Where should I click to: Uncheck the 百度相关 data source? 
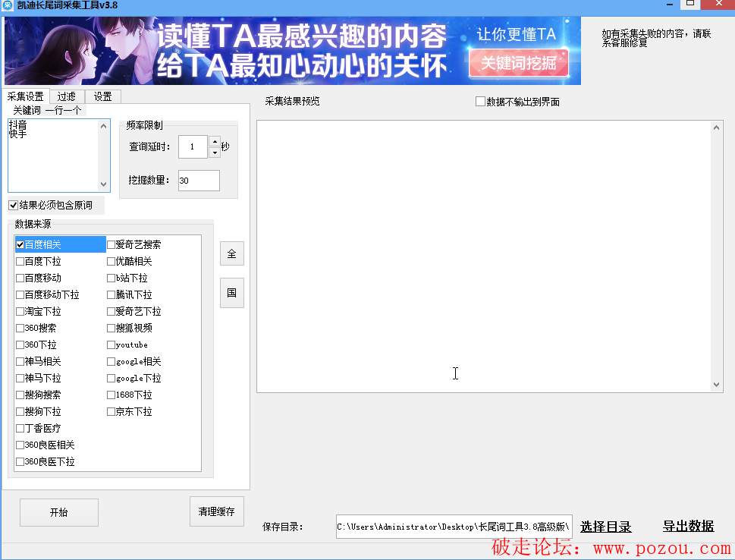pyautogui.click(x=20, y=245)
